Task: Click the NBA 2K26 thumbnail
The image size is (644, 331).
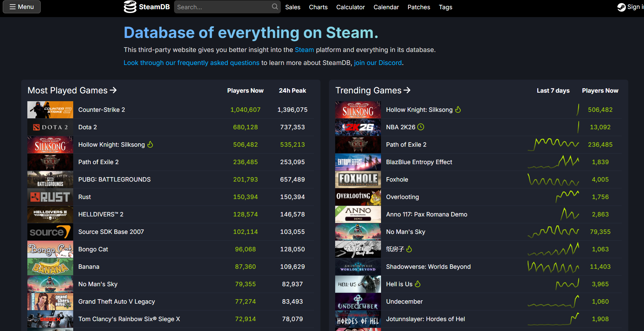Action: point(358,127)
